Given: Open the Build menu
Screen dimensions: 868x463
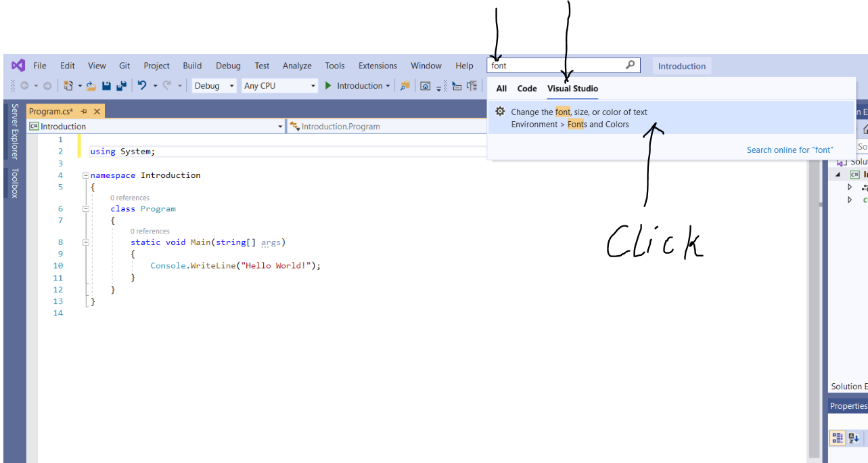Looking at the screenshot, I should pyautogui.click(x=192, y=66).
